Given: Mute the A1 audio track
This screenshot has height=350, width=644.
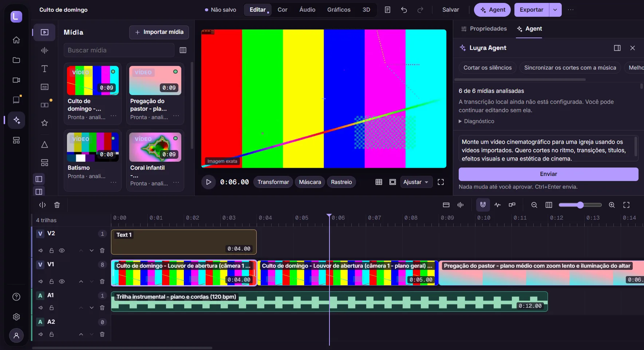Looking at the screenshot, I should click(x=41, y=308).
